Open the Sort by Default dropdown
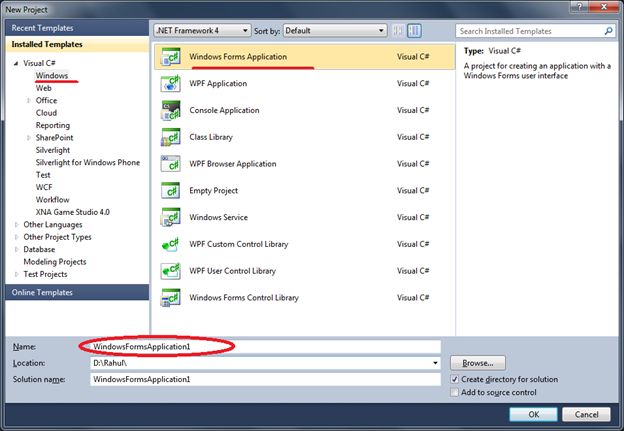The width and height of the screenshot is (624, 431). point(335,31)
